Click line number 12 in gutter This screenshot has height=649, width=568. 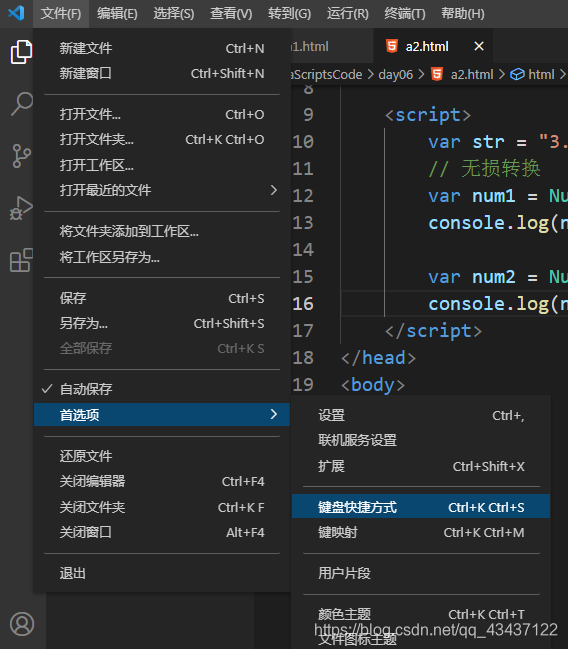303,196
